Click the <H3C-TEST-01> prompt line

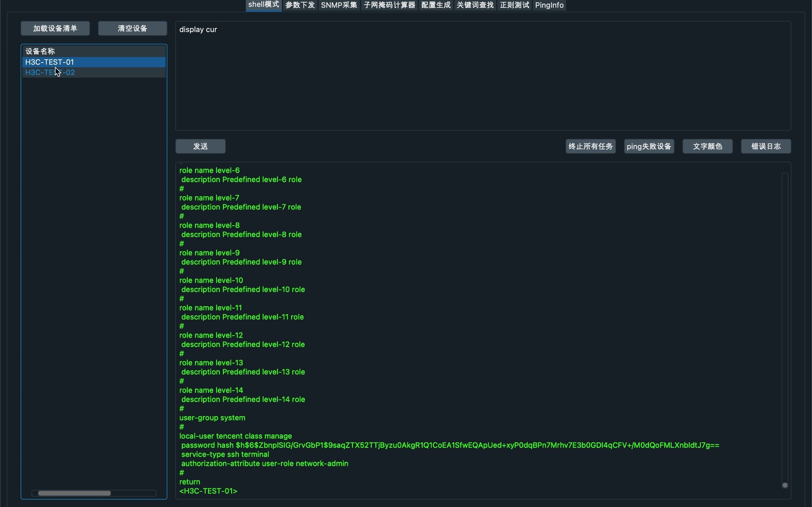208,491
